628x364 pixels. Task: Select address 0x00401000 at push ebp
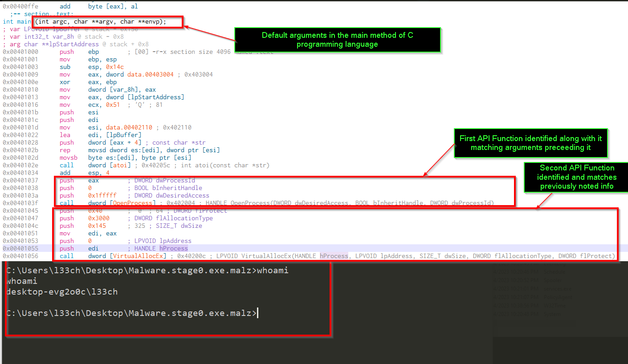coord(20,52)
